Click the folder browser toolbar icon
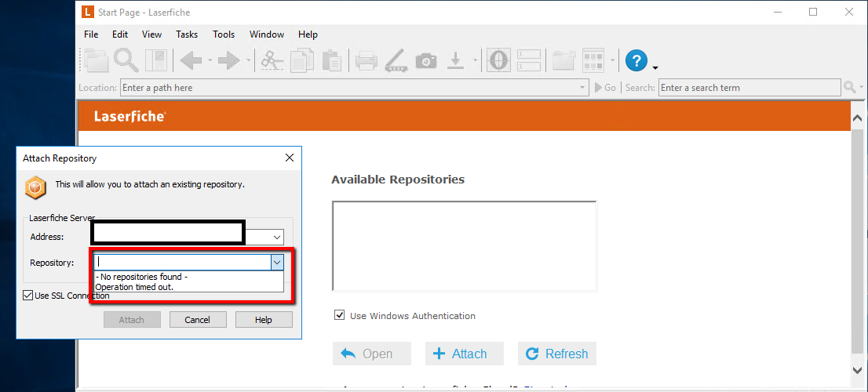This screenshot has width=868, height=392. pyautogui.click(x=97, y=60)
